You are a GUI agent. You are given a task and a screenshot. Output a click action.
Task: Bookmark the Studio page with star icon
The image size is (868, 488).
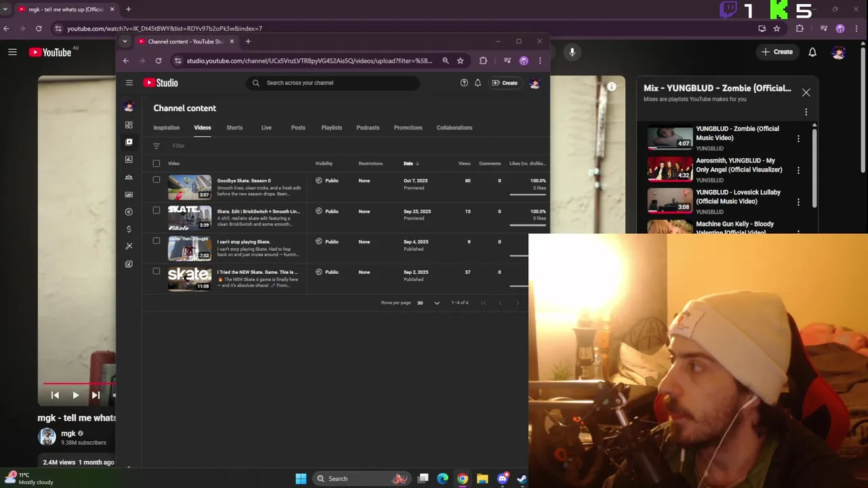tap(460, 60)
